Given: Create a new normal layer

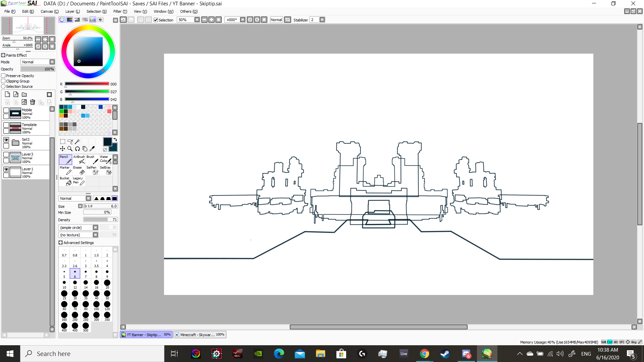Looking at the screenshot, I should click(7, 95).
